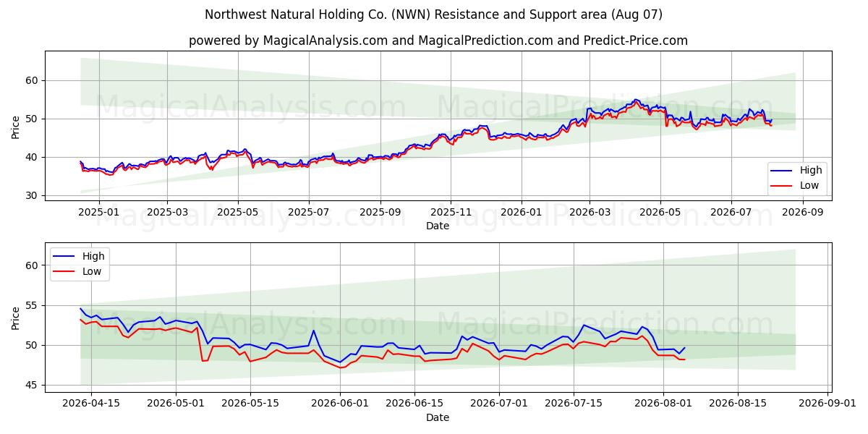Click the '50' price tick on the bottom chart
Image resolution: width=868 pixels, height=434 pixels.
click(33, 345)
